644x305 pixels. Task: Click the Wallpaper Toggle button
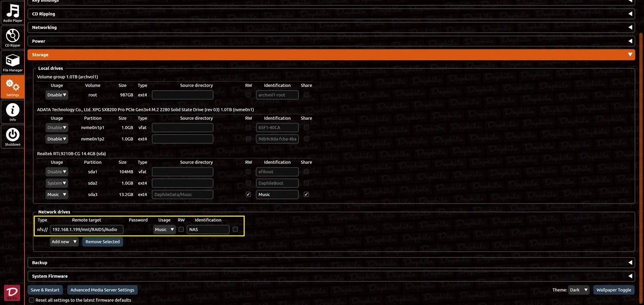pos(614,290)
